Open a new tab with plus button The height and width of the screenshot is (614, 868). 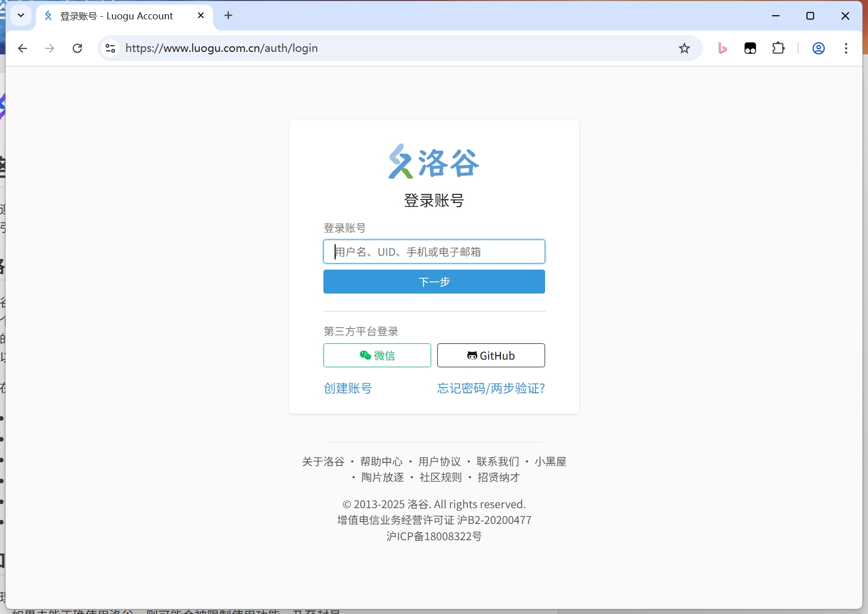coord(228,15)
